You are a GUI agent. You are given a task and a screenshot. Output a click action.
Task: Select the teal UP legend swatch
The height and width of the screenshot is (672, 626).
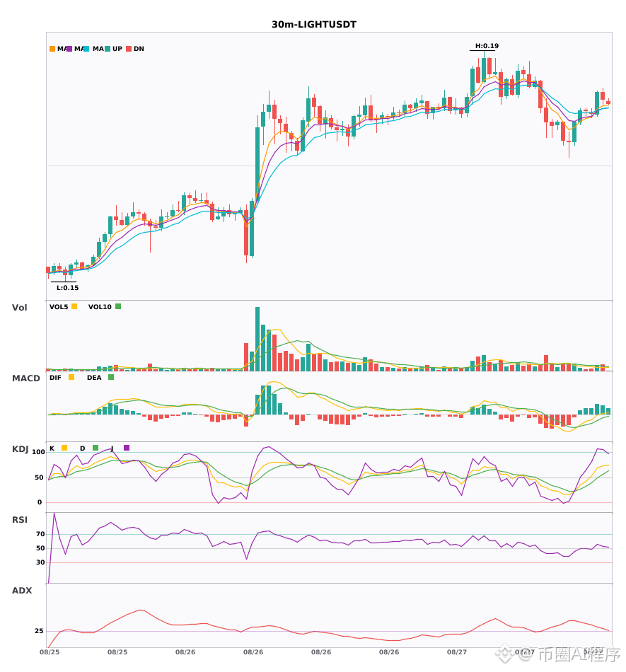pos(108,49)
